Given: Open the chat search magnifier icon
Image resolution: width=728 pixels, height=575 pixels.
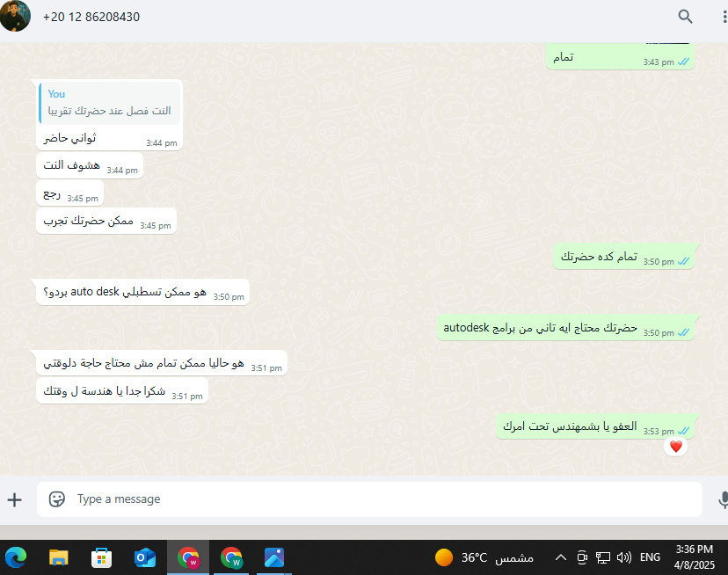Looking at the screenshot, I should click(x=685, y=17).
